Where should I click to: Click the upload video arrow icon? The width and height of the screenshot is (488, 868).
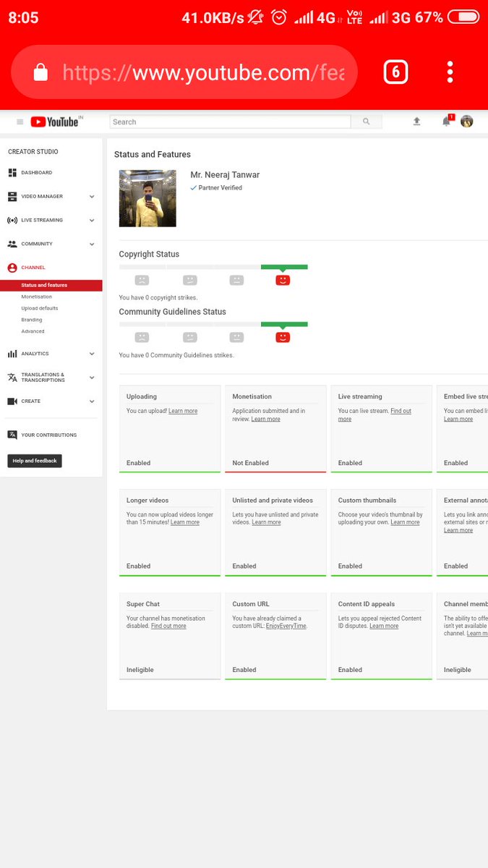[x=416, y=122]
